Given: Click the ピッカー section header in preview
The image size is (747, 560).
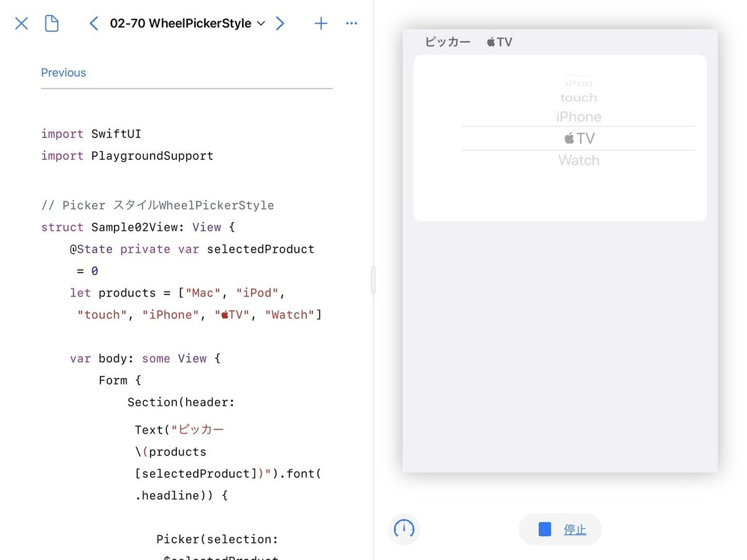Looking at the screenshot, I should point(469,42).
